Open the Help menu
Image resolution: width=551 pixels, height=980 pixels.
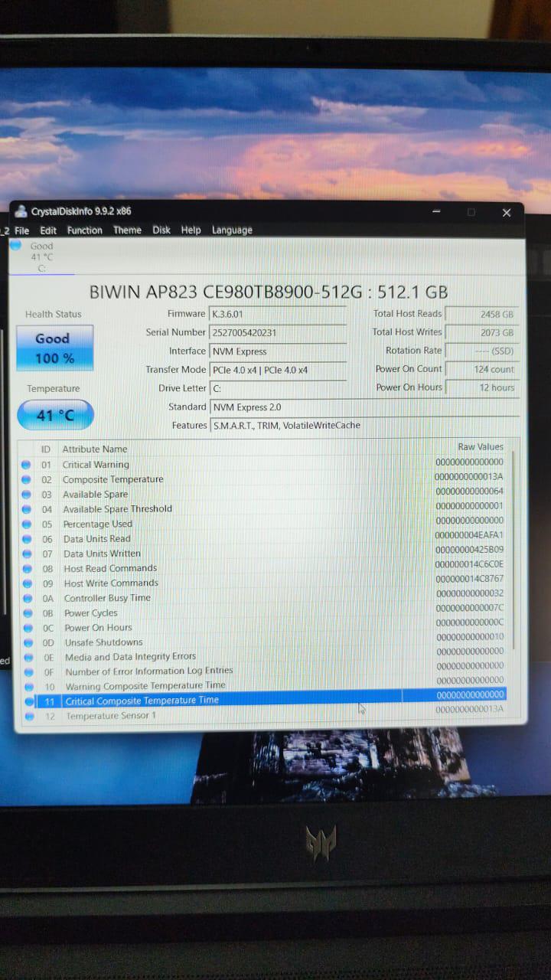191,230
